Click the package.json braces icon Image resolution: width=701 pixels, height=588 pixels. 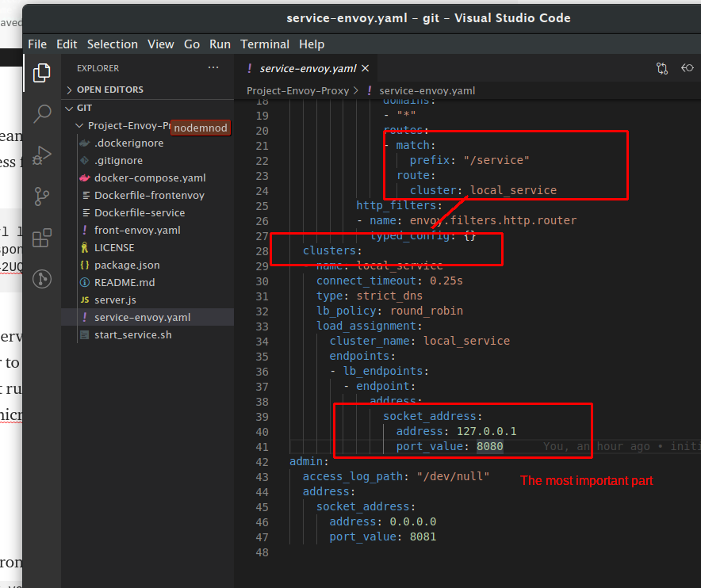coord(85,265)
